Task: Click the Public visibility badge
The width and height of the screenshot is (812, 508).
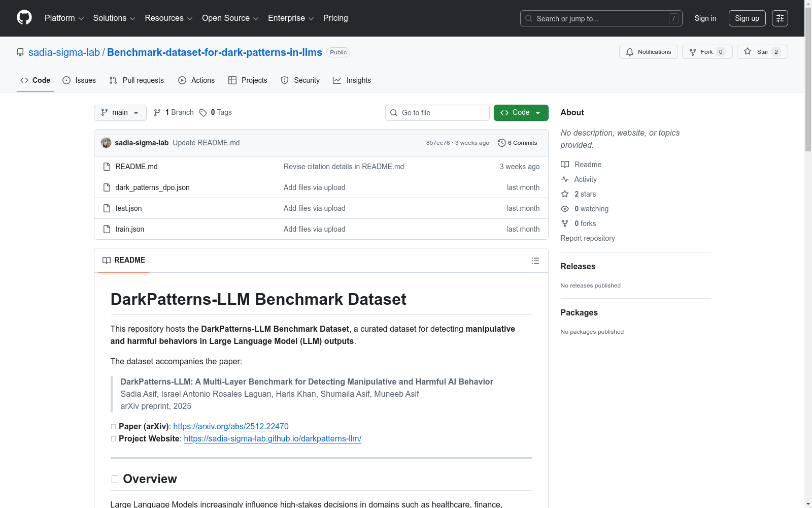Action: coord(338,52)
